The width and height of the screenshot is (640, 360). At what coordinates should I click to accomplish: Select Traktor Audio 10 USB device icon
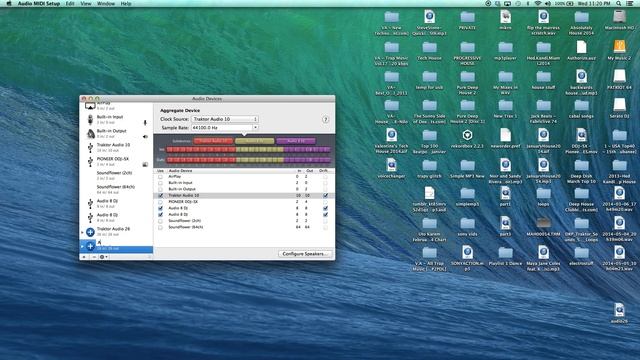(x=90, y=147)
